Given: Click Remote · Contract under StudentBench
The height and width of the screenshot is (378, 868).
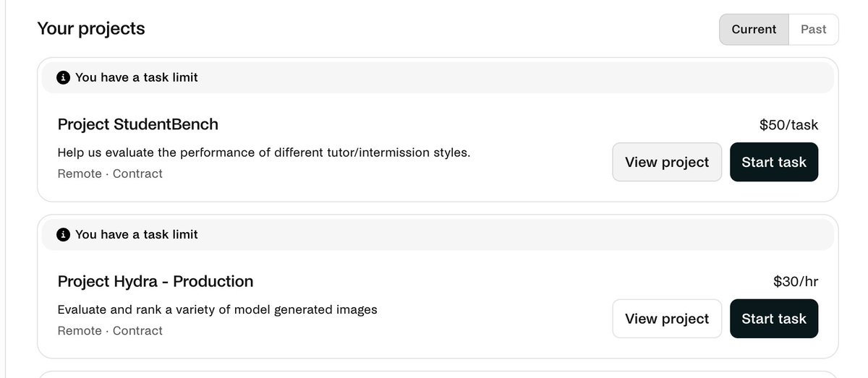Looking at the screenshot, I should point(110,173).
